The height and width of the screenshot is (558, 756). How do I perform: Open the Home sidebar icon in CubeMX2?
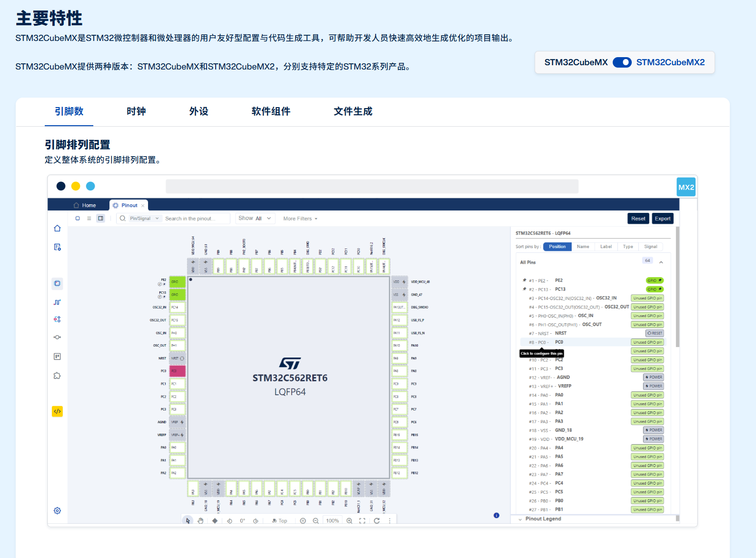(57, 228)
